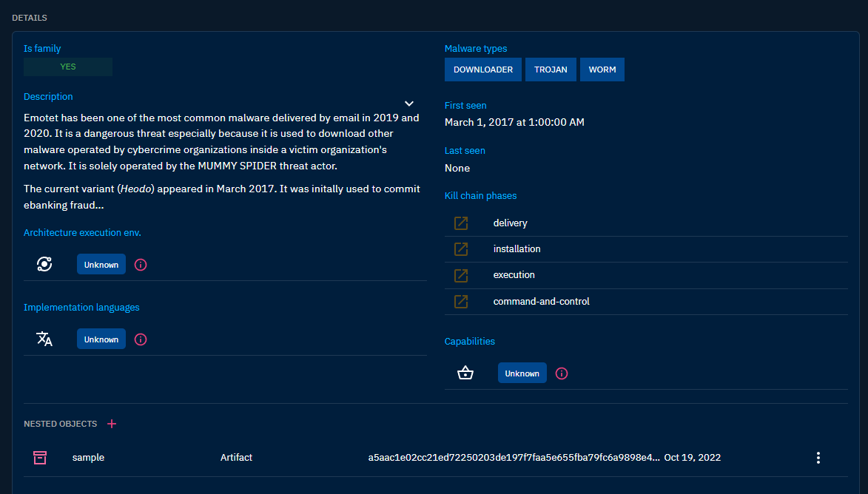Screen dimensions: 868x494
Task: Expand the Description section chevron
Action: [409, 104]
